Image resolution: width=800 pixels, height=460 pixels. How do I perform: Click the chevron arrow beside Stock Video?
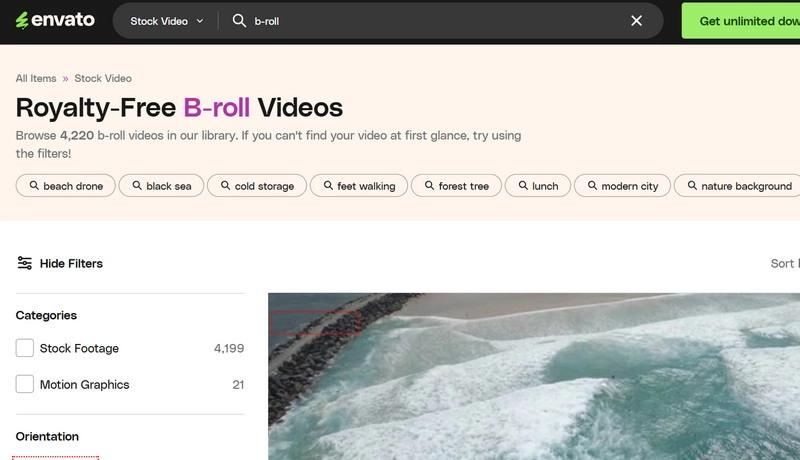point(200,21)
